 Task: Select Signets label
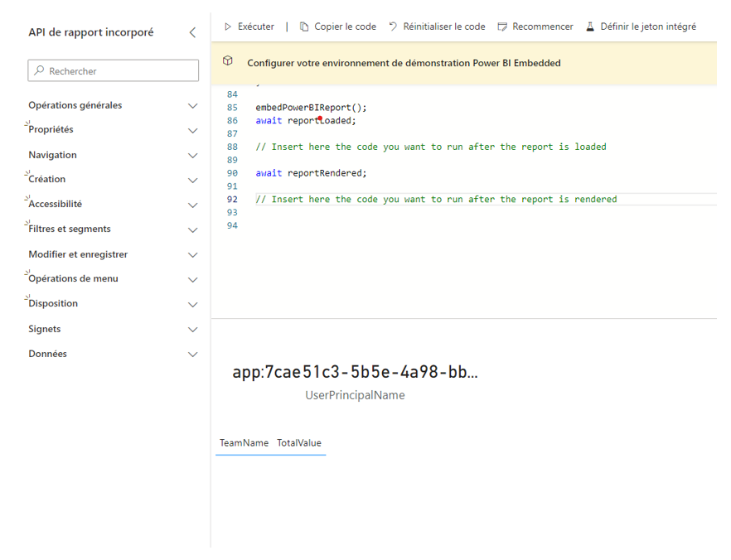point(44,329)
